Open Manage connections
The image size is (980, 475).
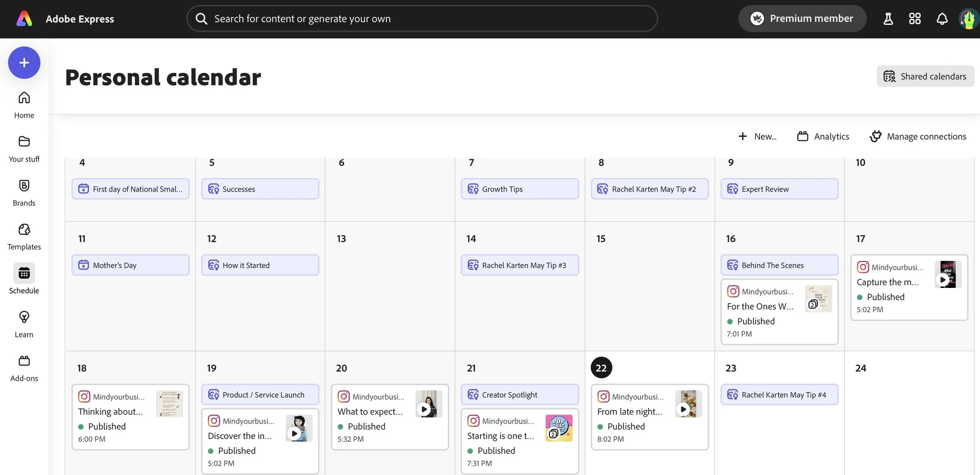click(x=918, y=136)
